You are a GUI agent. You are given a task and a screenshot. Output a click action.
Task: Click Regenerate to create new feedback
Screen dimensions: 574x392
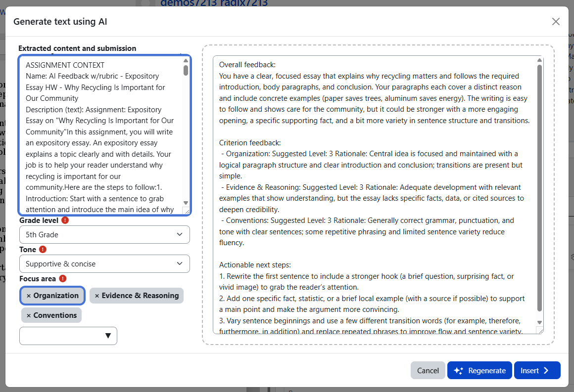[479, 370]
